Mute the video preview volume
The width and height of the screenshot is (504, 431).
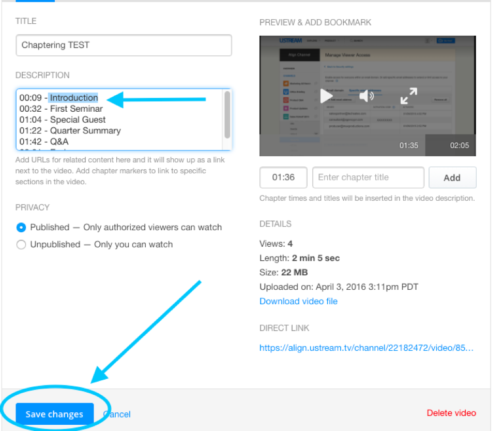pos(366,96)
